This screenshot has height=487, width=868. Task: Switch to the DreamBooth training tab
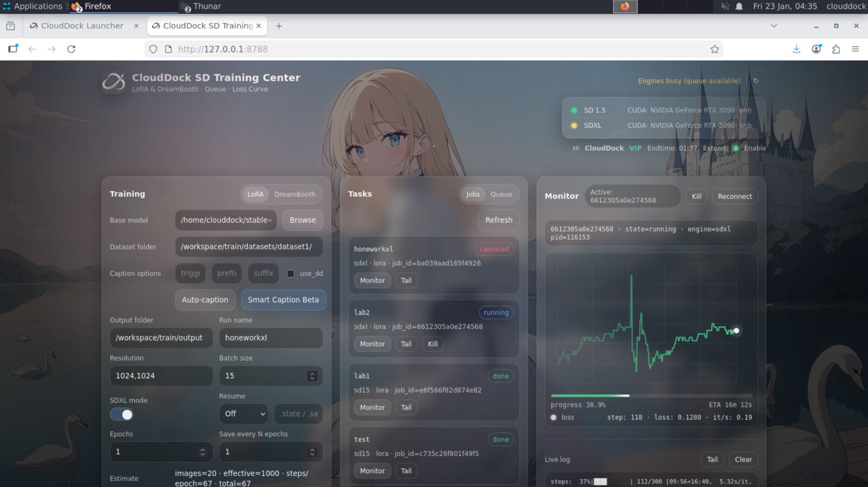(x=295, y=194)
